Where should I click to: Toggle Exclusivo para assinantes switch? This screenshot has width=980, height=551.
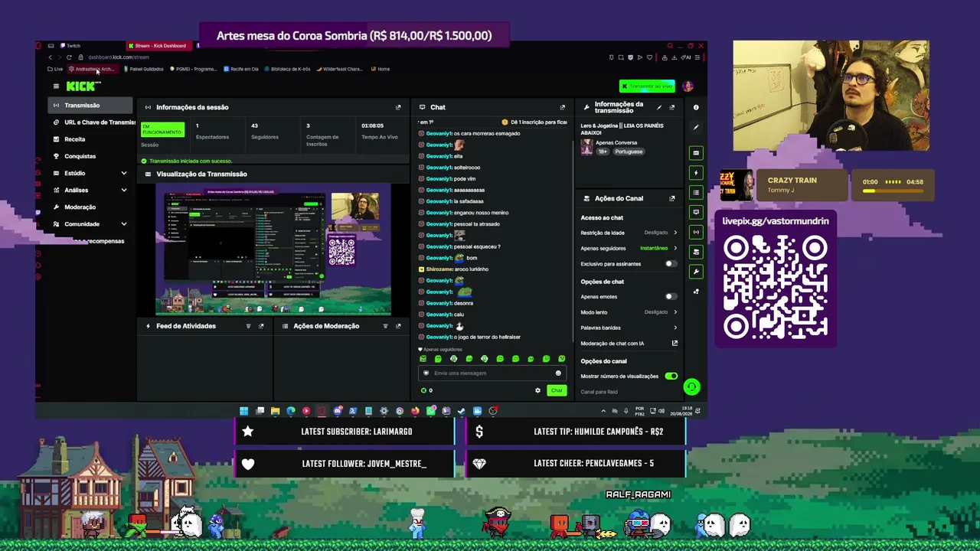[671, 264]
